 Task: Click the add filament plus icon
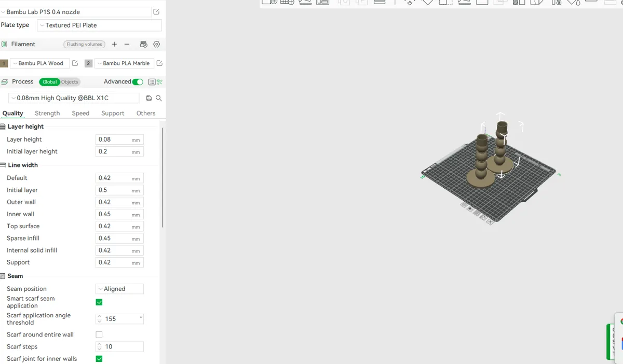(x=114, y=45)
